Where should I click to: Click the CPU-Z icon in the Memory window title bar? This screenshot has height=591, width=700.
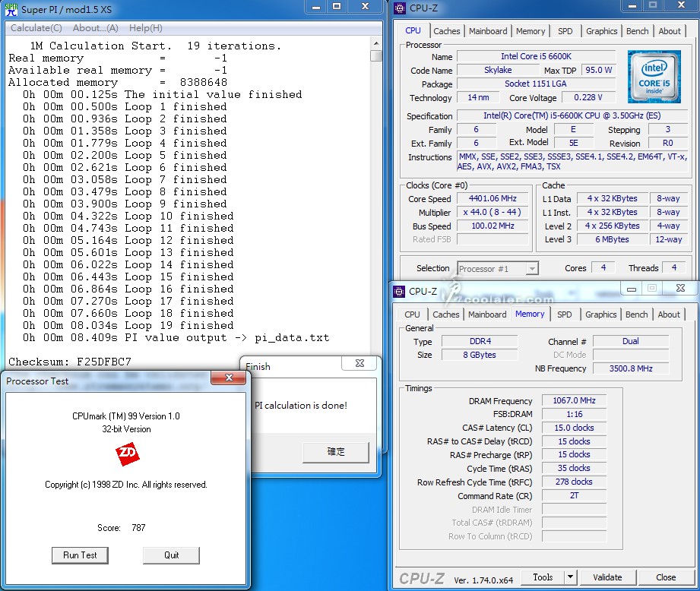click(x=399, y=291)
